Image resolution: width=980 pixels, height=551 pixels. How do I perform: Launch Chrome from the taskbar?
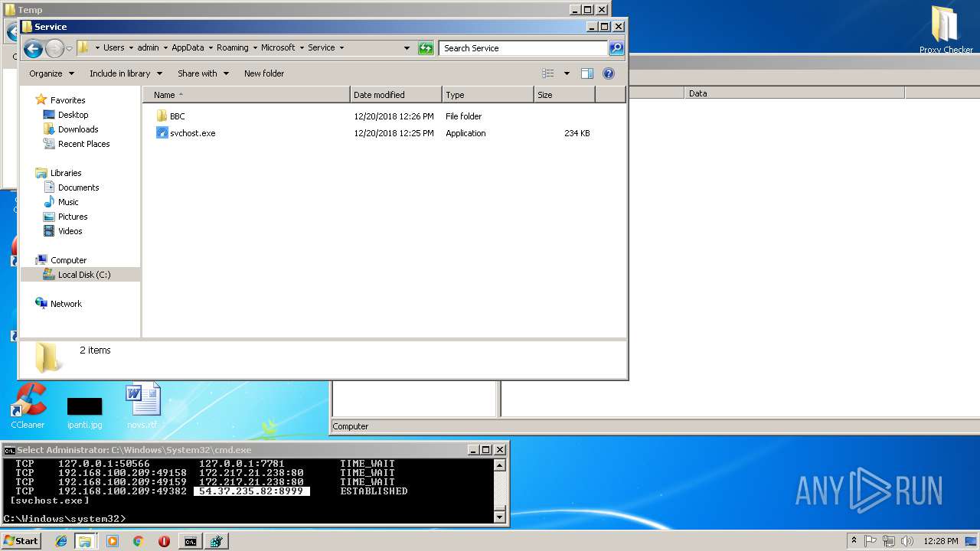click(138, 541)
